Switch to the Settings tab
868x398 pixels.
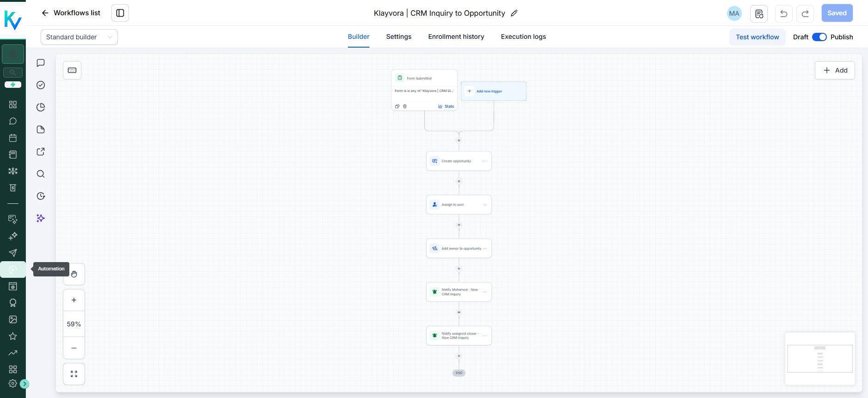pos(399,37)
